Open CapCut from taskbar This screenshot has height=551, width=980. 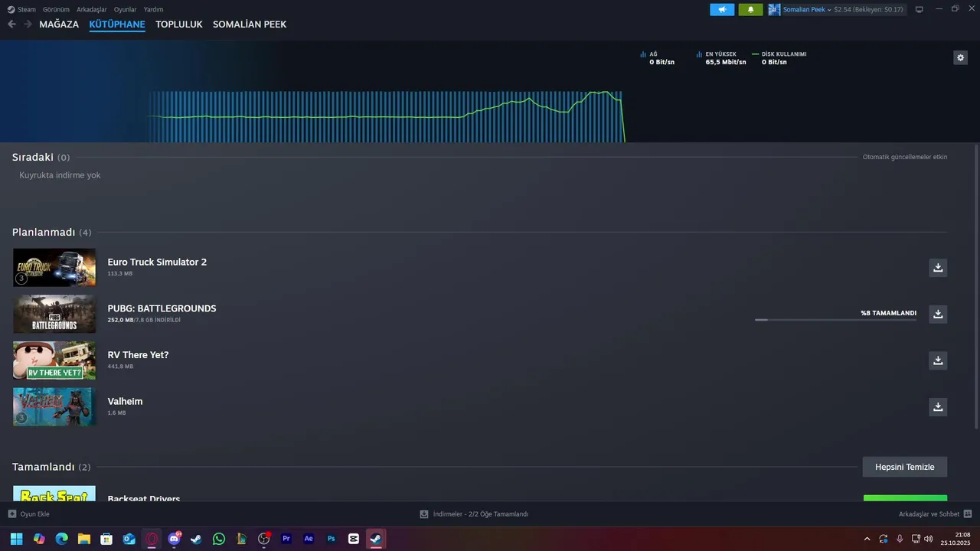point(354,539)
